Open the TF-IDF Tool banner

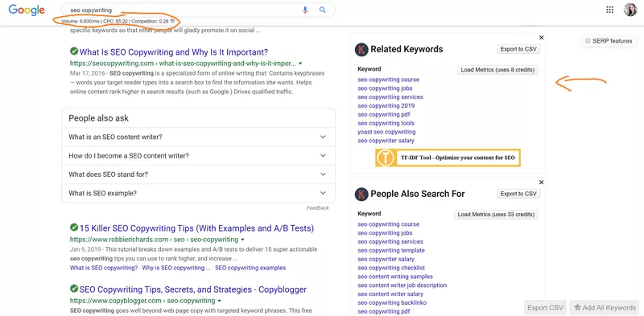tap(448, 158)
